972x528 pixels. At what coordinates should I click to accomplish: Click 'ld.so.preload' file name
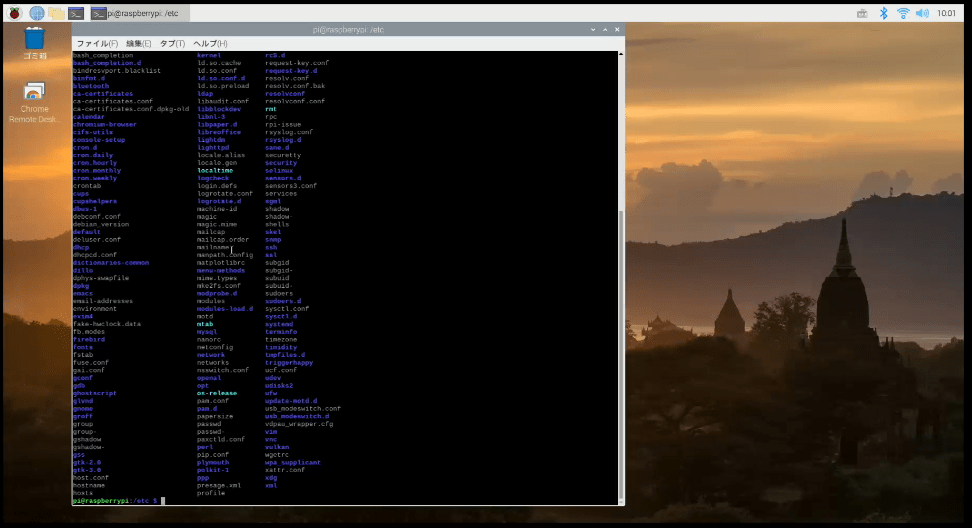[223, 86]
